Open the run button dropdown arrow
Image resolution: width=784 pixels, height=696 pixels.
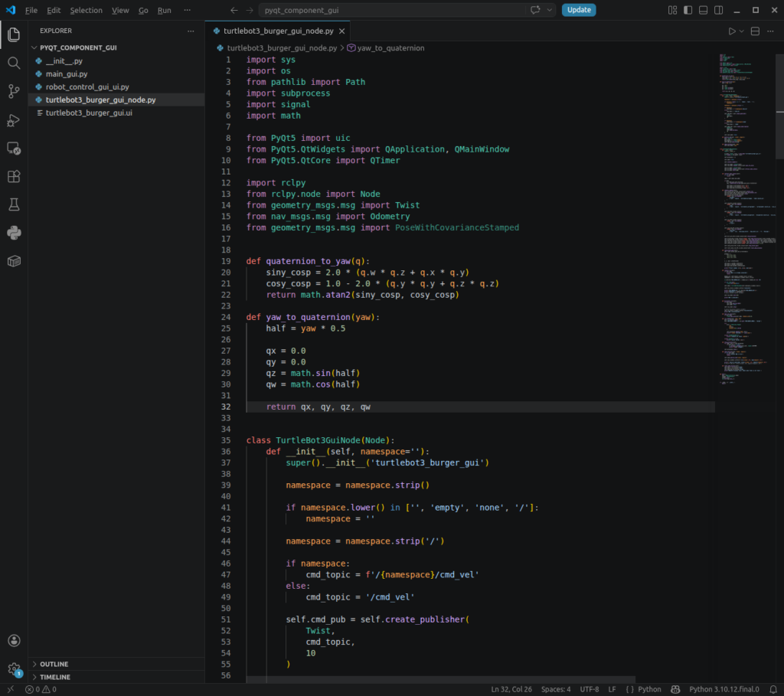tap(741, 31)
